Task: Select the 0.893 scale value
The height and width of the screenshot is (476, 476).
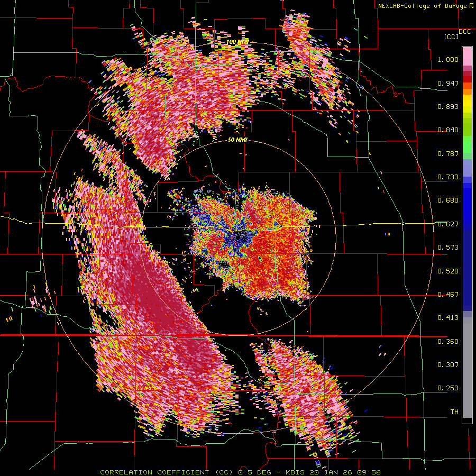Action: tap(448, 106)
